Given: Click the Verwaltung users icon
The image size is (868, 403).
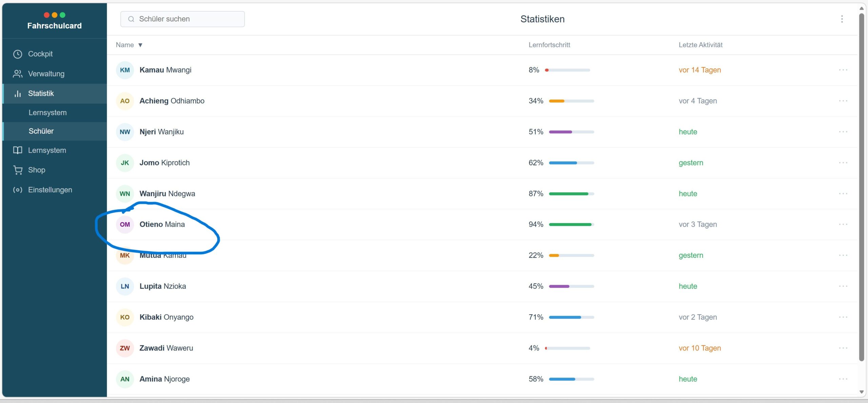Looking at the screenshot, I should pos(18,74).
